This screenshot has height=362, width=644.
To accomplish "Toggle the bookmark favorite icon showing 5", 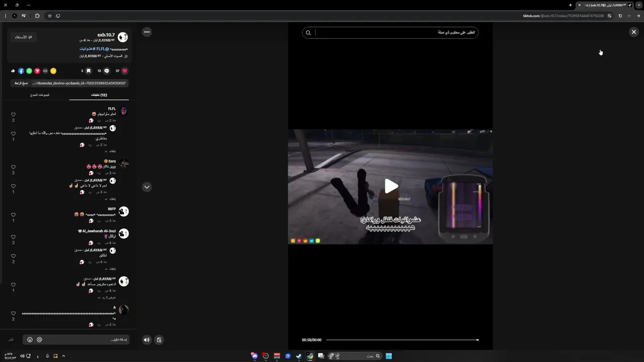I will pyautogui.click(x=89, y=71).
